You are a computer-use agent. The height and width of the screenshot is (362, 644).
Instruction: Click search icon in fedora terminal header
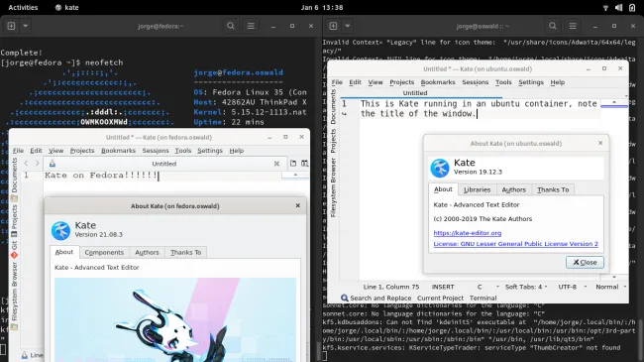coord(231,26)
